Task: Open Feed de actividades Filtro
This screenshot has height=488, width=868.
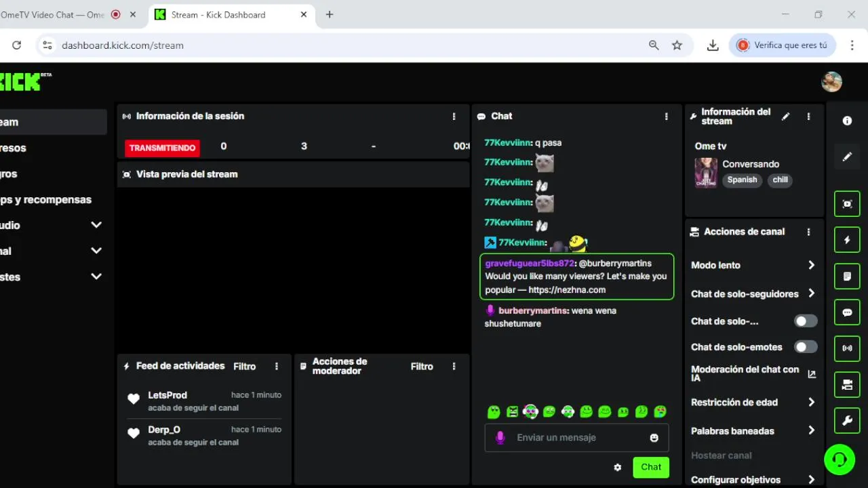Action: click(x=245, y=366)
